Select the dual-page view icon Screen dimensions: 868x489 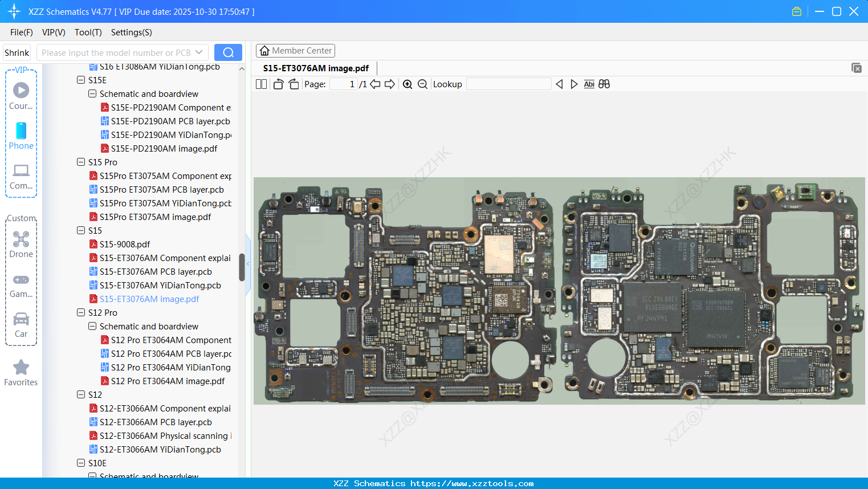click(261, 84)
